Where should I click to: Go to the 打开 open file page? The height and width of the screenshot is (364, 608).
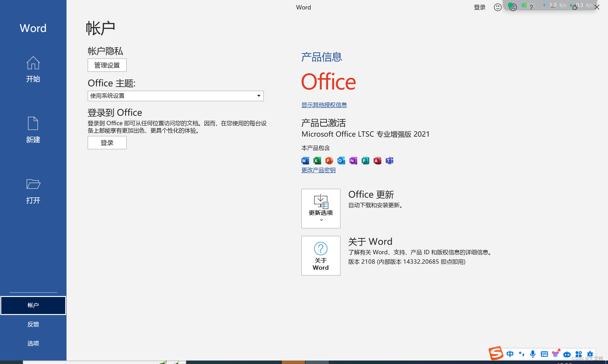33,191
